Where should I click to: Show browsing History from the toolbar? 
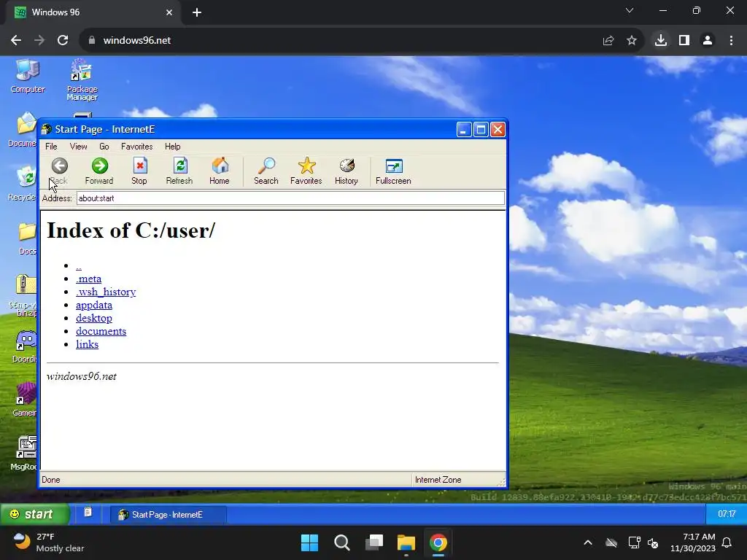pyautogui.click(x=347, y=171)
